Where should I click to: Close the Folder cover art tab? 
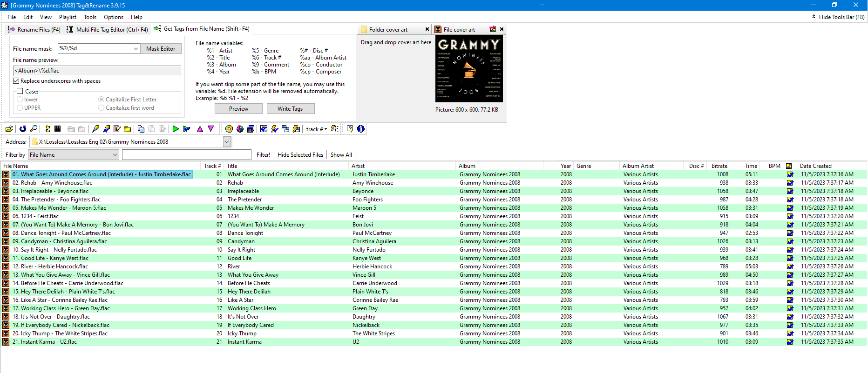(427, 29)
